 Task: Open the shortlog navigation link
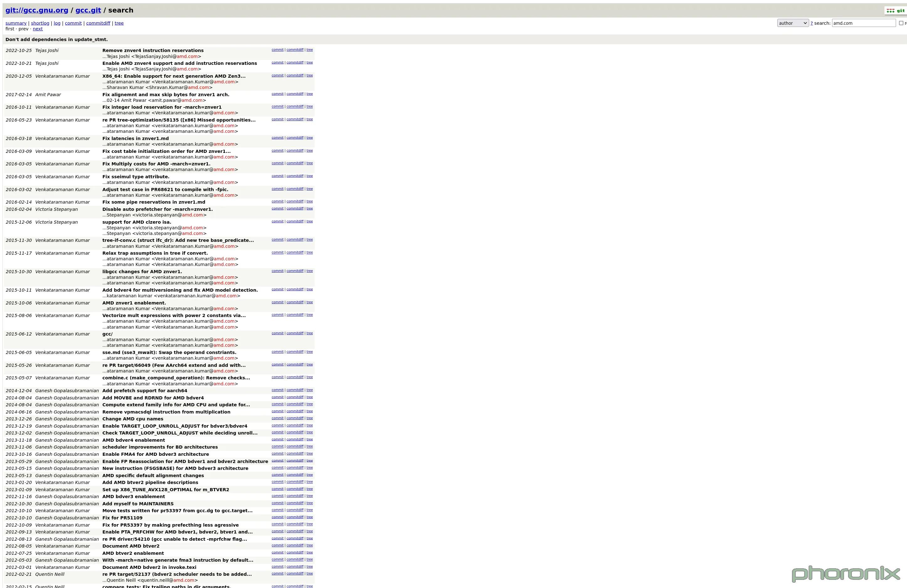point(40,23)
